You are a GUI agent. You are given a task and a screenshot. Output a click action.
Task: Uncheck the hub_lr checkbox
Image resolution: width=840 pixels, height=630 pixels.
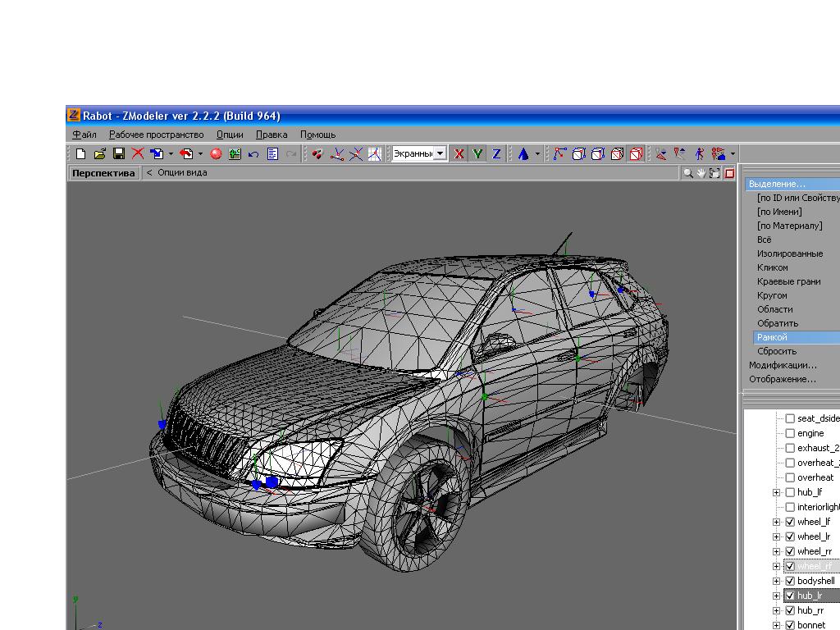(x=790, y=596)
